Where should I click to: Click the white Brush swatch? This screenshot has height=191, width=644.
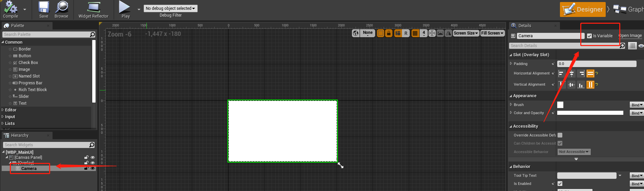click(x=560, y=105)
